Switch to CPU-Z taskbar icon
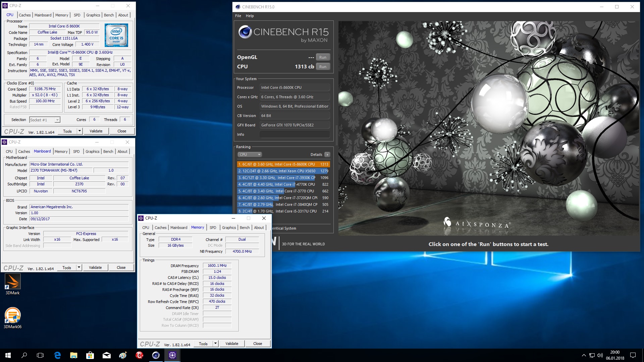644x362 pixels. coord(172,355)
